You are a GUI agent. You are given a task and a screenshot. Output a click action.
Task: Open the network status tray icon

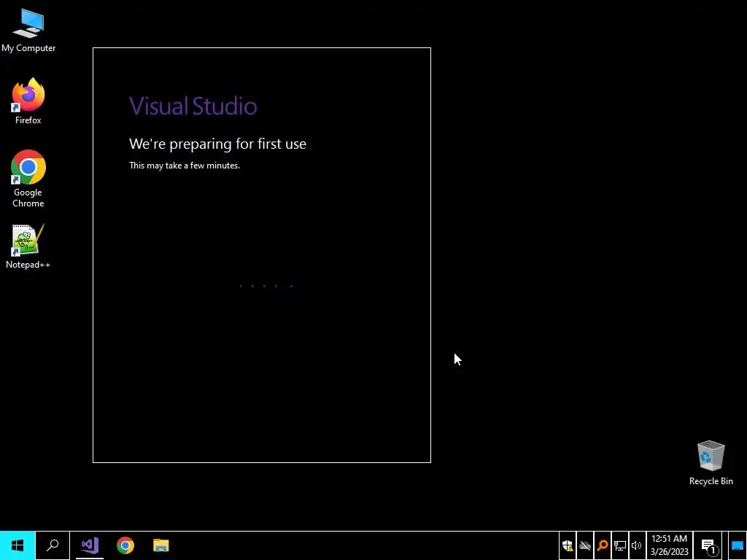[x=620, y=545]
